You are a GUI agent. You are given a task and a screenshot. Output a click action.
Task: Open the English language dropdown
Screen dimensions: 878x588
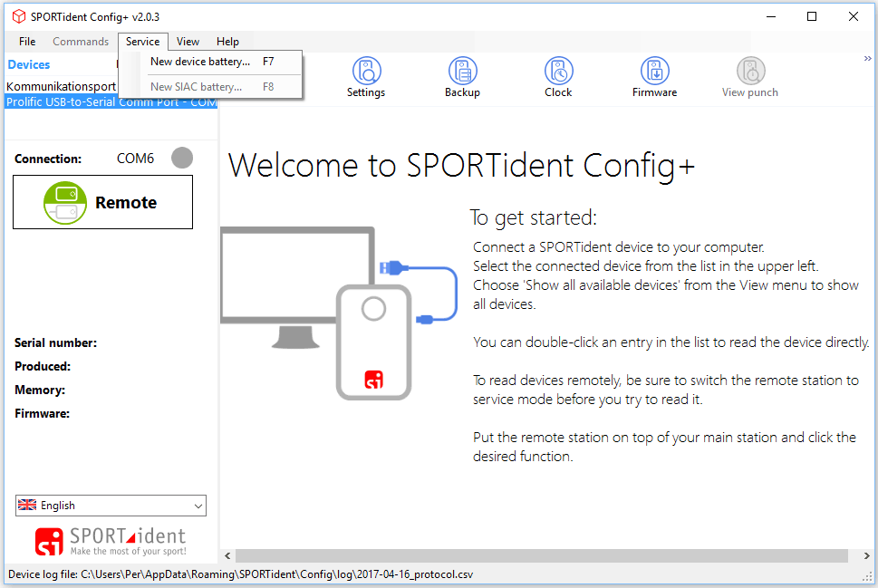(111, 506)
